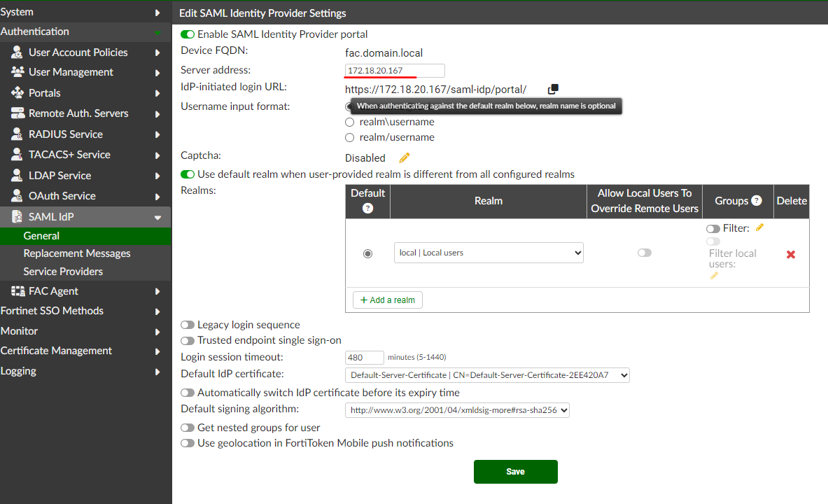Click the LDAP Service sidebar icon

16,175
